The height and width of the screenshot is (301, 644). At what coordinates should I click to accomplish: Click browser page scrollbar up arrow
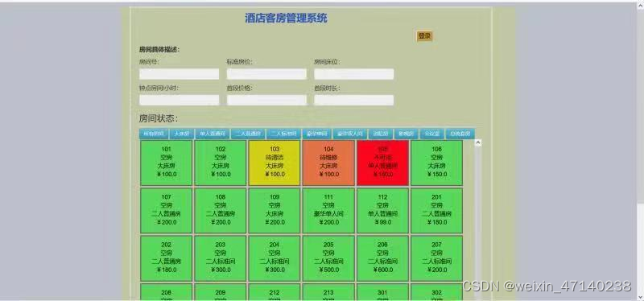pos(640,6)
